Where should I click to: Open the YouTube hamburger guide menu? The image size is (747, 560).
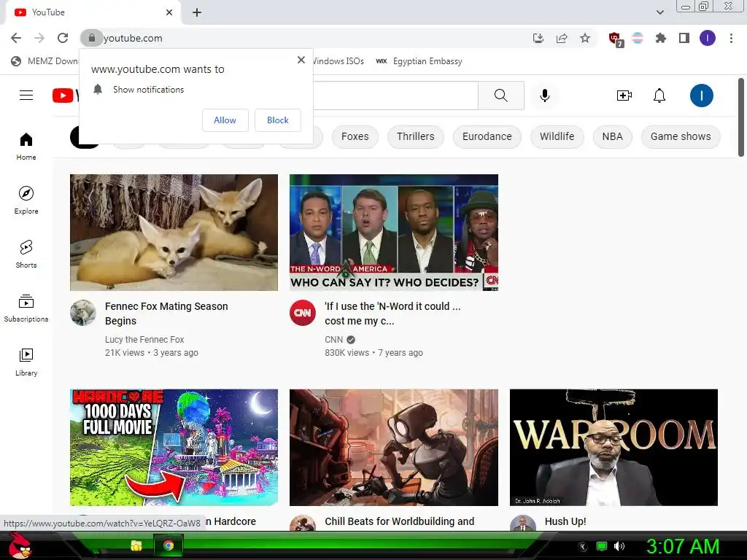pos(26,96)
